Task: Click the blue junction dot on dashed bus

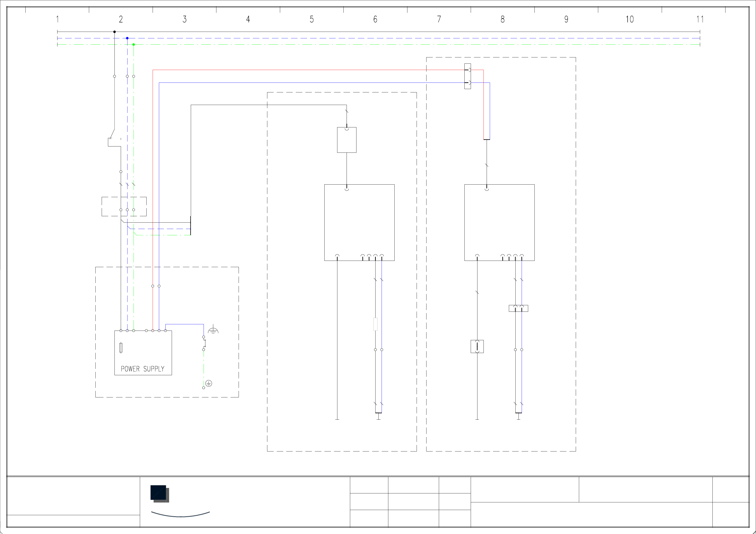Action: (127, 38)
